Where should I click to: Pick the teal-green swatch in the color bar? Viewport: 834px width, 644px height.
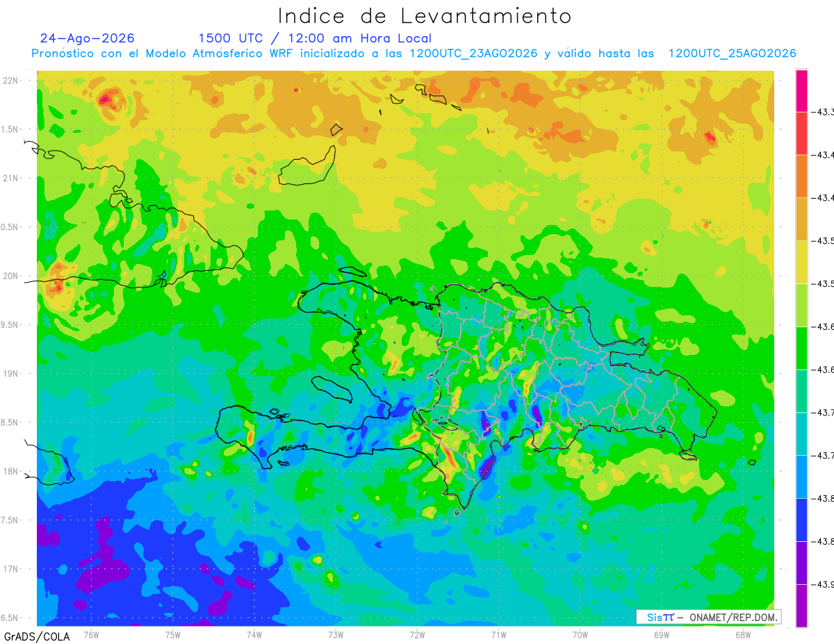coord(801,390)
